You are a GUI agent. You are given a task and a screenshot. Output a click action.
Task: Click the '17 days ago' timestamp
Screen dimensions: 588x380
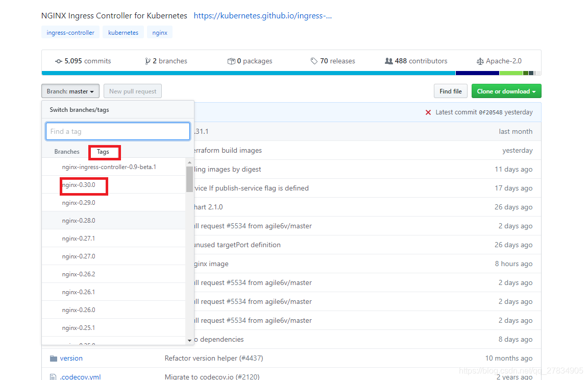pyautogui.click(x=513, y=188)
